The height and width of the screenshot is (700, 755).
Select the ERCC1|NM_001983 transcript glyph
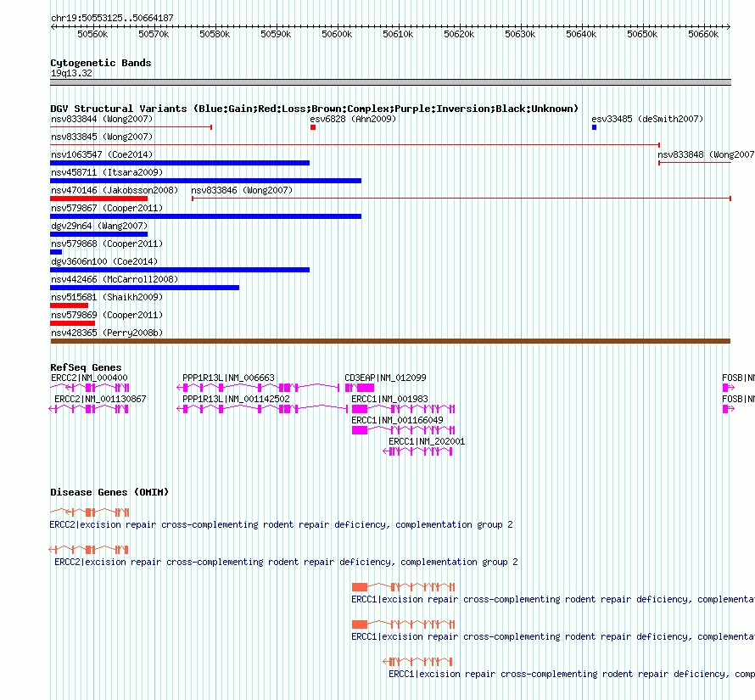coord(403,409)
